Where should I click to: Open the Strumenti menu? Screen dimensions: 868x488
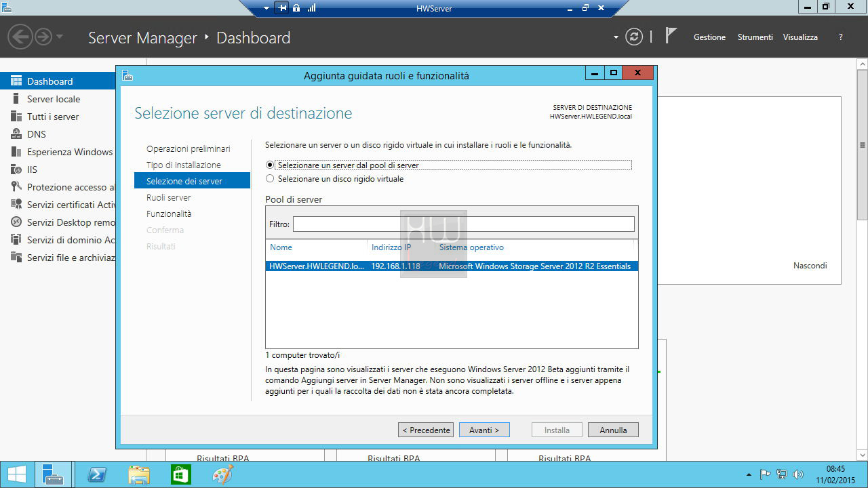[755, 37]
